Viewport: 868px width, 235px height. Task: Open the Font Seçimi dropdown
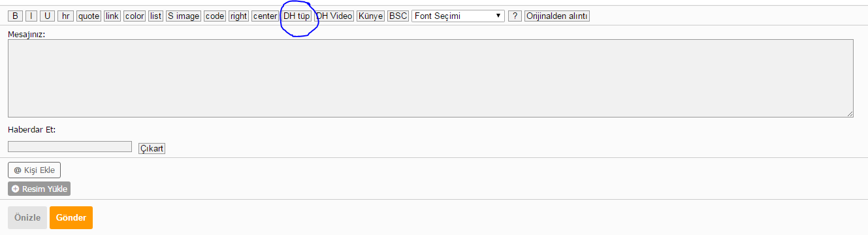458,16
